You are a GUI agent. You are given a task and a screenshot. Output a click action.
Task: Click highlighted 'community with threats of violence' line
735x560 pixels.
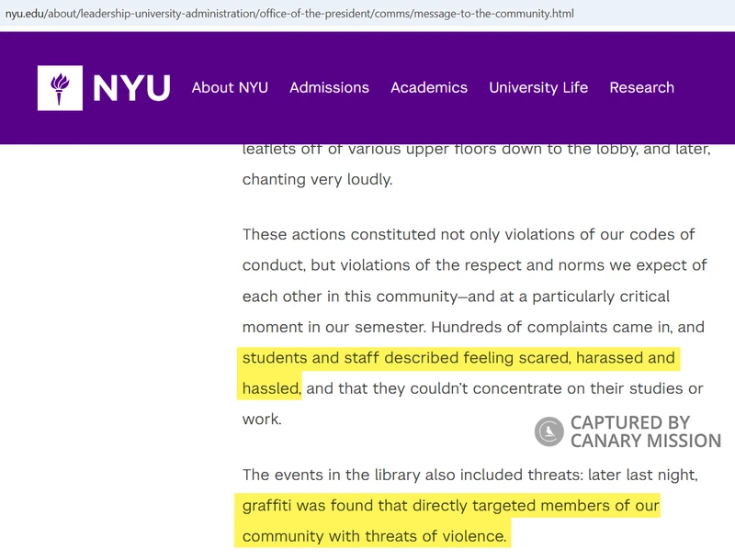pos(375,536)
